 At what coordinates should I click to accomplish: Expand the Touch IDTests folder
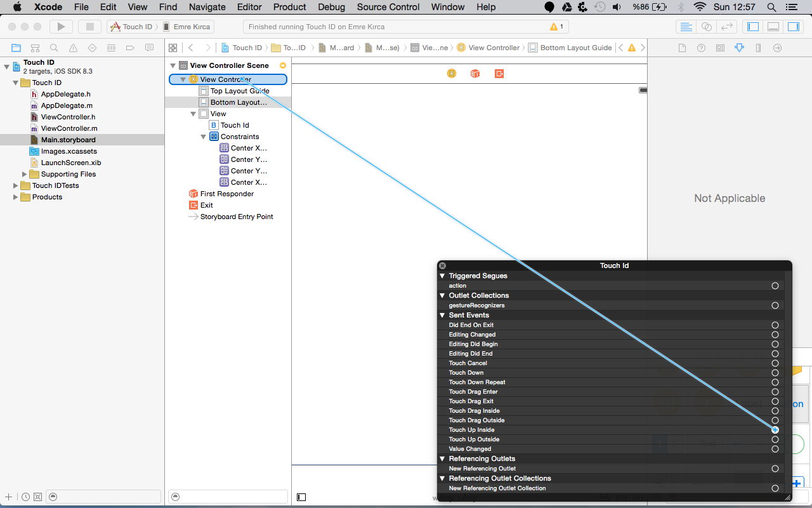click(x=16, y=185)
